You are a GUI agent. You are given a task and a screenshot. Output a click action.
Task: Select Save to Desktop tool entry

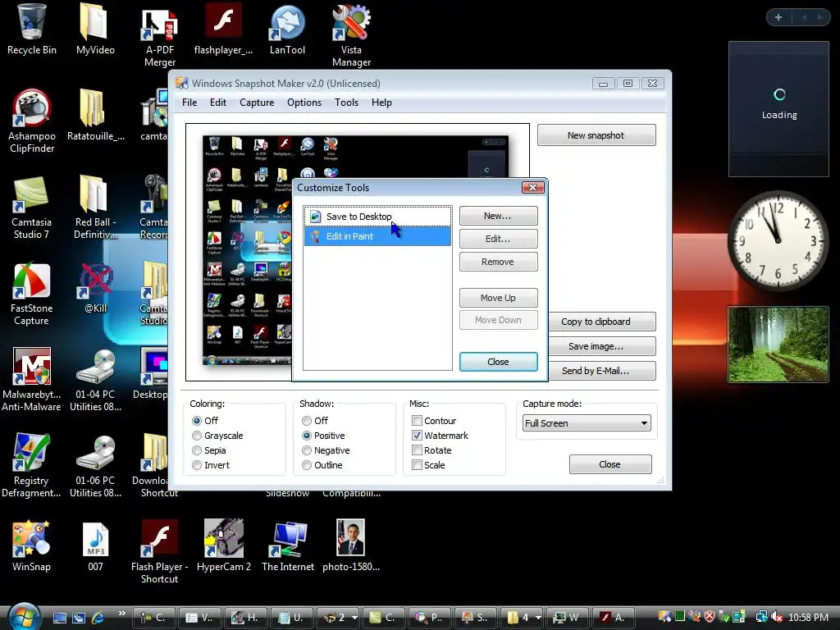[377, 217]
